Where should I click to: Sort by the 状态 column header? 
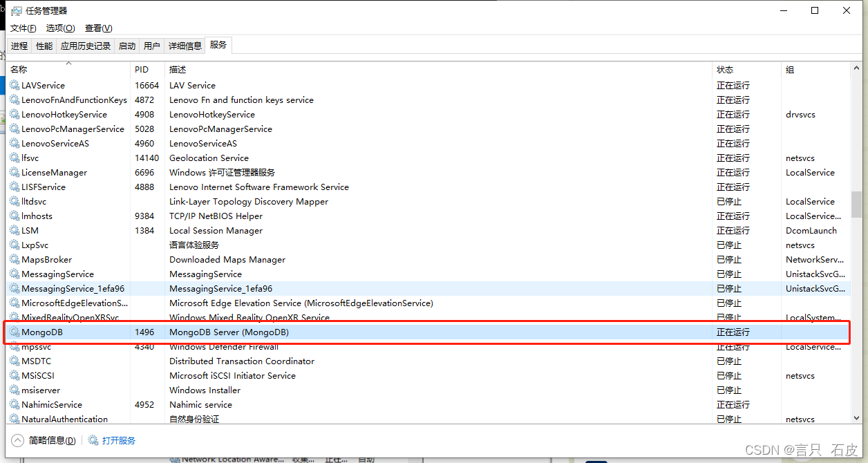pos(746,69)
